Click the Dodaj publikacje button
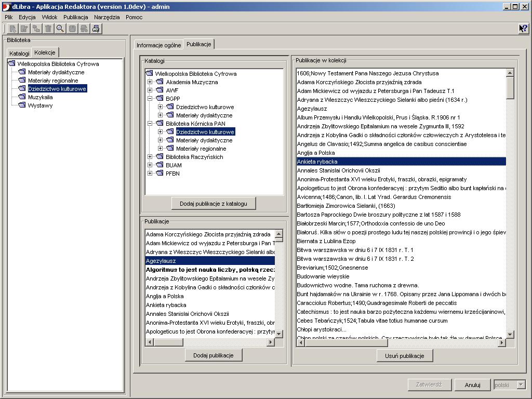The width and height of the screenshot is (532, 399). [x=214, y=355]
